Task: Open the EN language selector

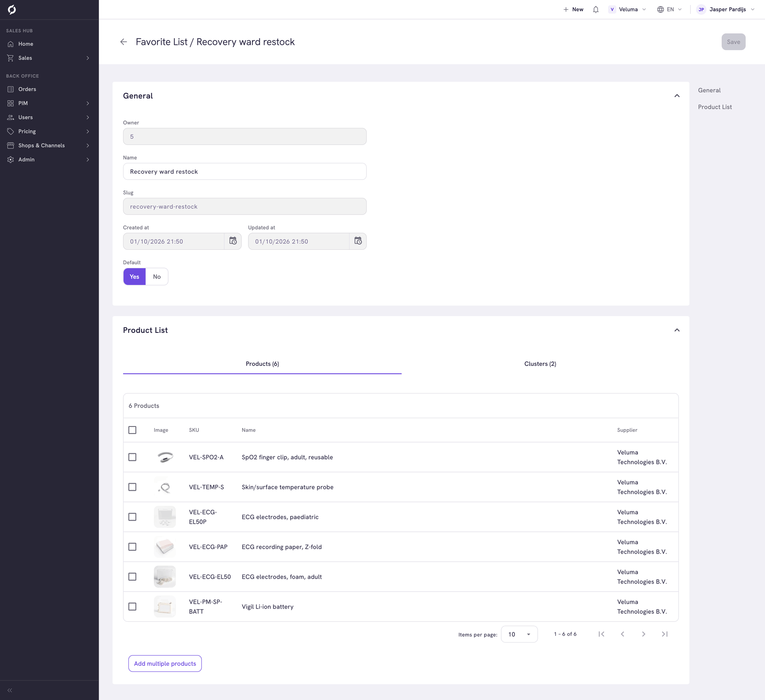Action: pyautogui.click(x=670, y=9)
